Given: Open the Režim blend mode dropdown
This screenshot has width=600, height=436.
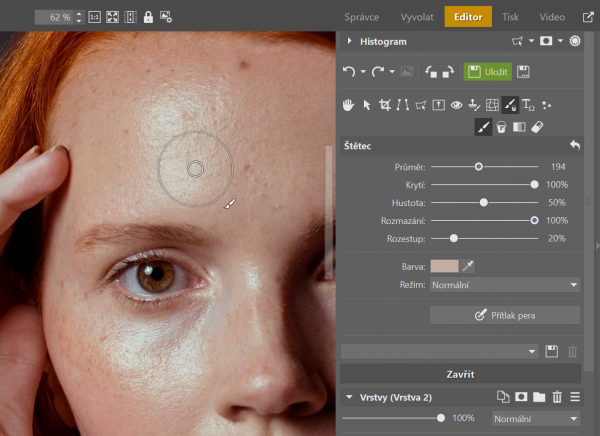Looking at the screenshot, I should (x=505, y=285).
